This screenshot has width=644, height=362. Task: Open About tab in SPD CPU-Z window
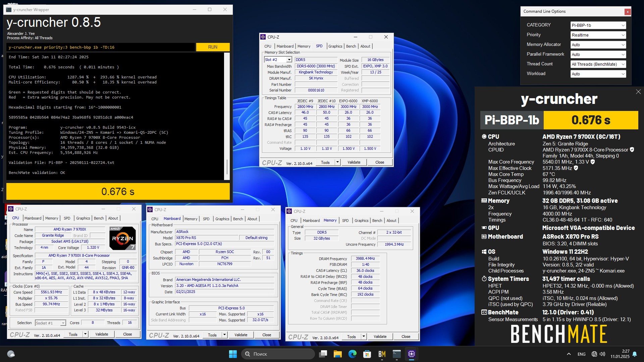coord(365,46)
